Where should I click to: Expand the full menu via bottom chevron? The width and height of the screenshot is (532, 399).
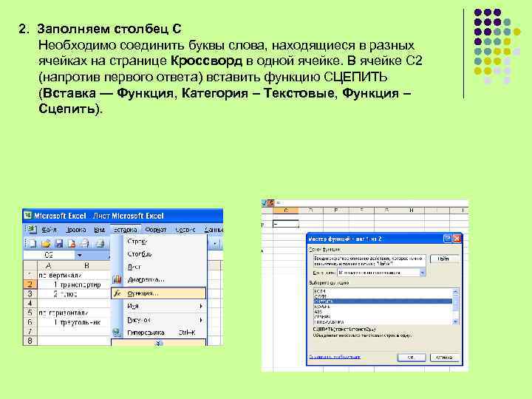158,343
